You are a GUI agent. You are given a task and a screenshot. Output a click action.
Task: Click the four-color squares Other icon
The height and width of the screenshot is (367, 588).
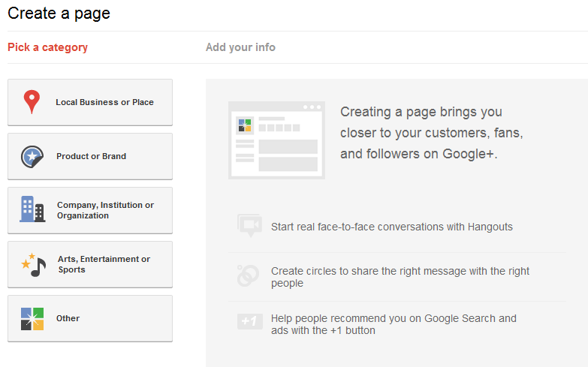[x=32, y=319]
